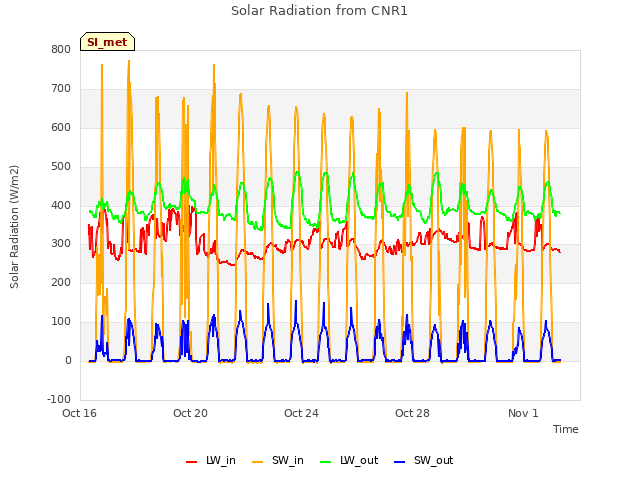Click the SI_met label badge
This screenshot has width=640, height=480.
(107, 42)
